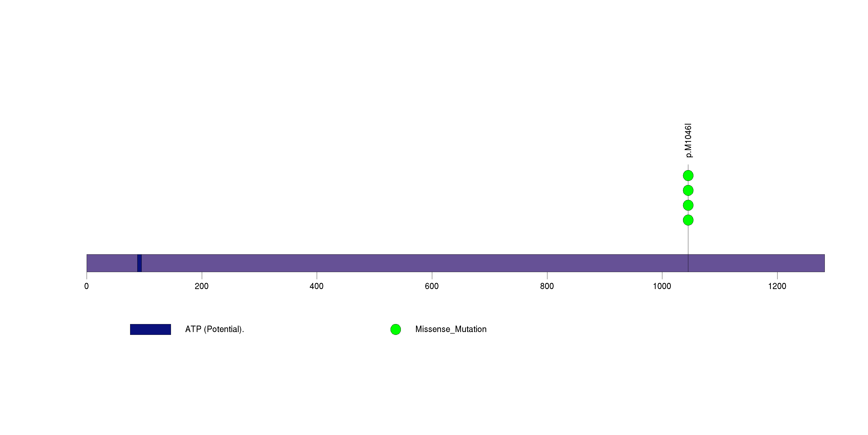The height and width of the screenshot is (435, 868).
Task: Click the bottom green mutation circle
Action: click(x=688, y=220)
